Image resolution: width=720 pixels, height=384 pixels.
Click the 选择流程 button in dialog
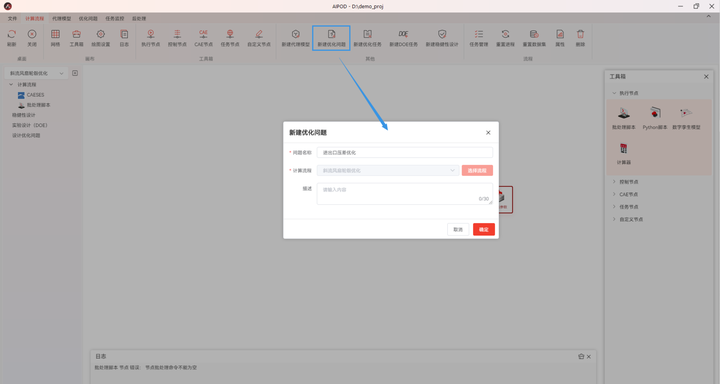point(477,170)
